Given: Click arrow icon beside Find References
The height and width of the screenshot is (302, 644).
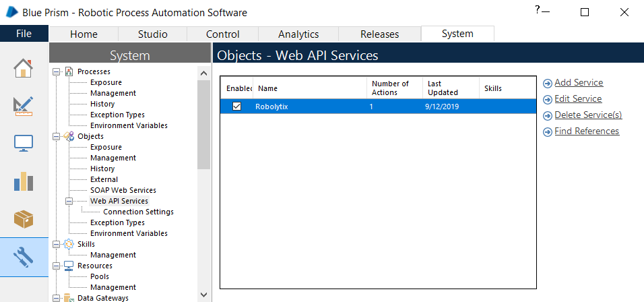Looking at the screenshot, I should pyautogui.click(x=548, y=132).
